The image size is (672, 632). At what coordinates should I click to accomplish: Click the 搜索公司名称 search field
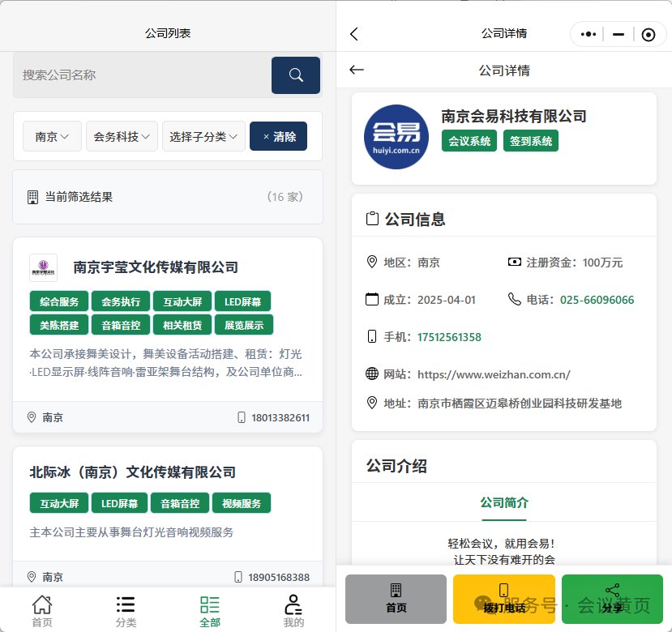[142, 75]
